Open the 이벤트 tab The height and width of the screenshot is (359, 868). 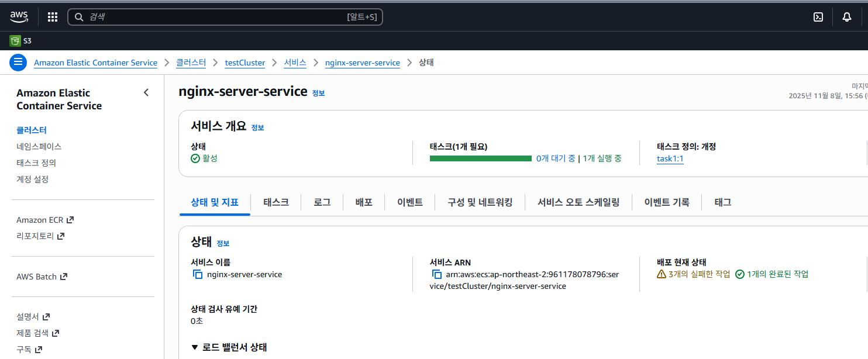click(x=410, y=202)
